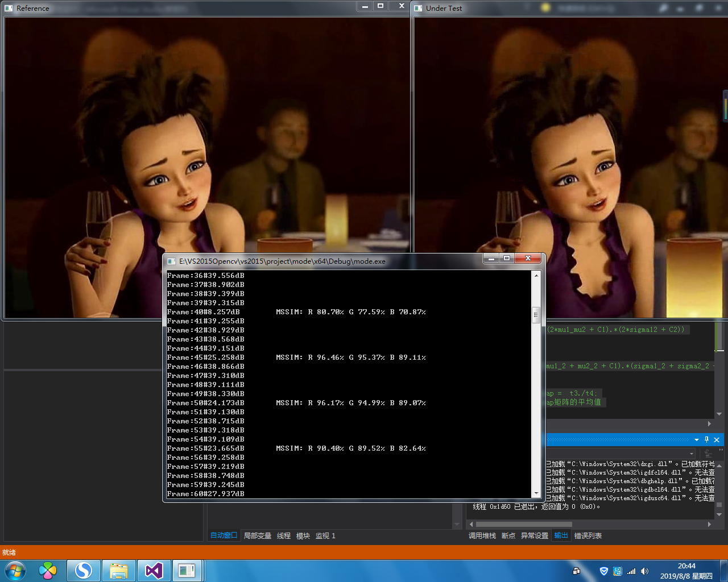Viewport: 728px width, 582px height.
Task: Open the output source combo box
Action: pyautogui.click(x=621, y=454)
